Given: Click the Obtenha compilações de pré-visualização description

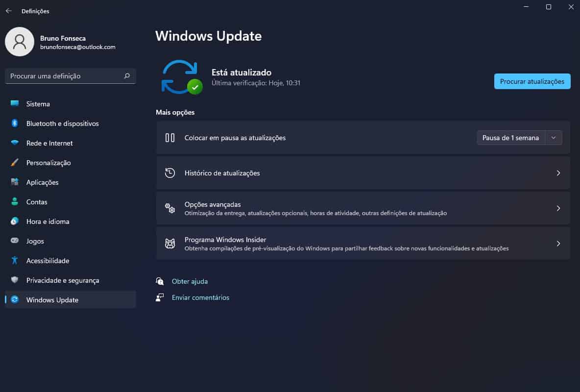Looking at the screenshot, I should [347, 248].
